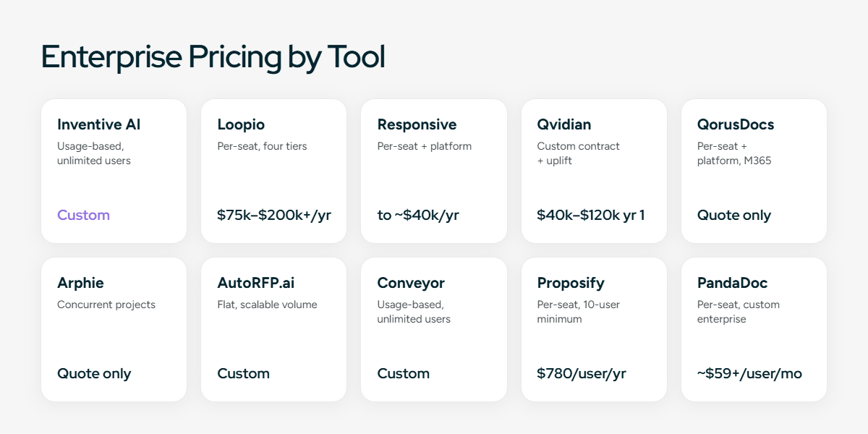This screenshot has height=434, width=868.
Task: Click Conveyor's "Usage-based, unlimited users" description
Action: coord(414,312)
